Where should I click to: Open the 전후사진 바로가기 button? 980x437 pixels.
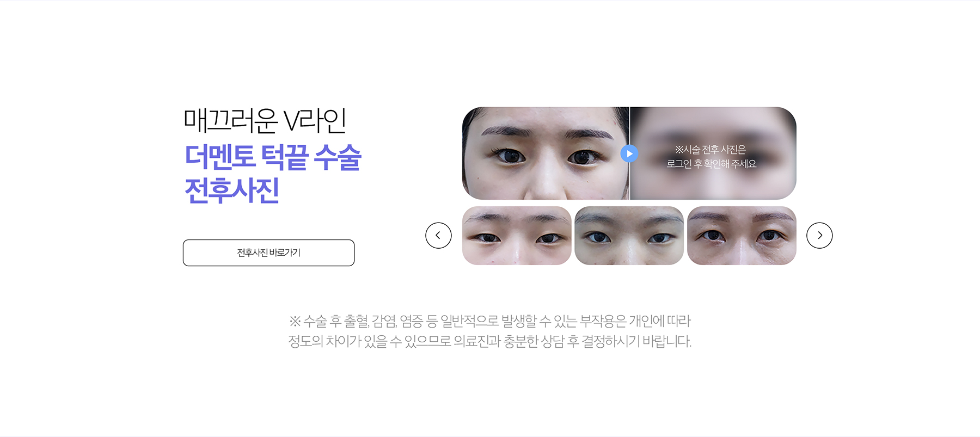pyautogui.click(x=268, y=253)
